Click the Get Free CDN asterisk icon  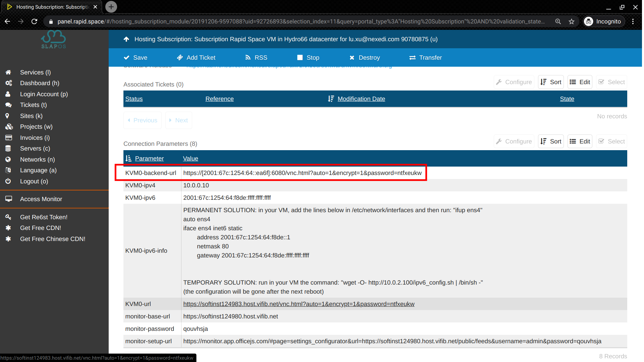(x=8, y=228)
